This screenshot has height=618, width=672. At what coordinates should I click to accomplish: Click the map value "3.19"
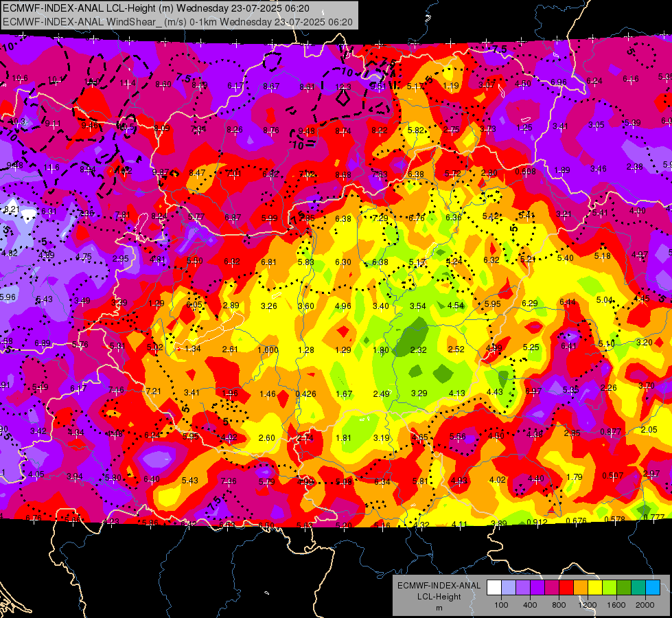[x=382, y=438]
